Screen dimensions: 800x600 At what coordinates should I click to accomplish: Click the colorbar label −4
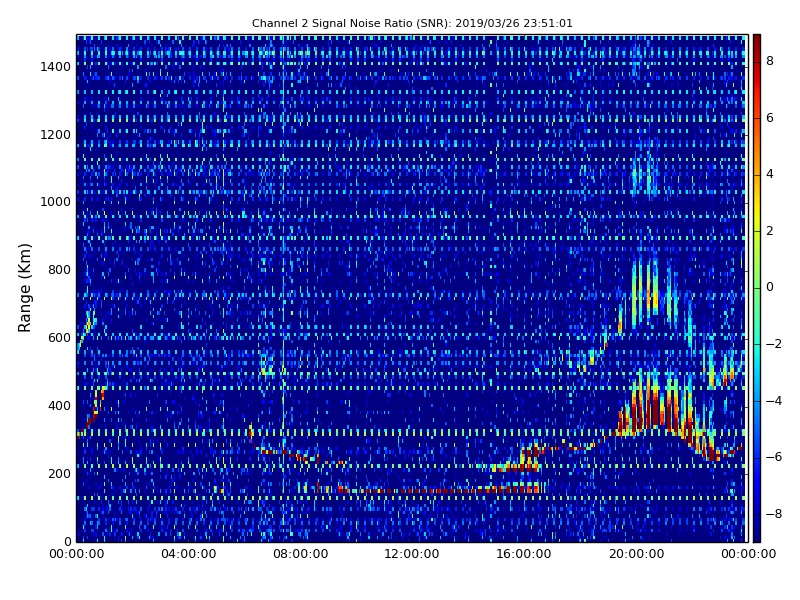pyautogui.click(x=774, y=401)
